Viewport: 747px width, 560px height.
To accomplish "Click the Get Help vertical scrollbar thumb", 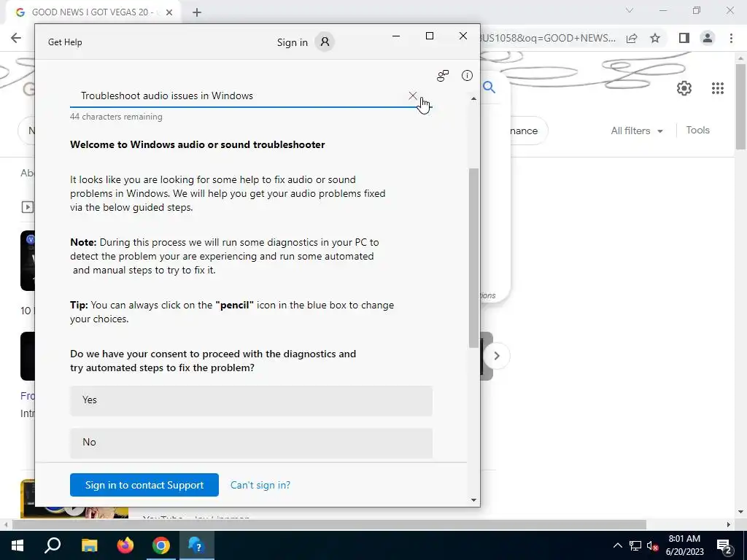I will [473, 257].
